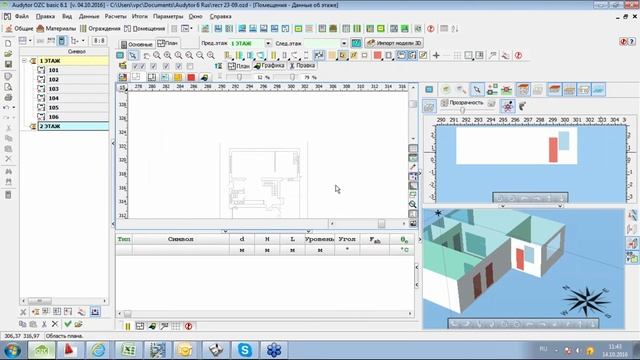Screen dimensions: 640x360
Task: Adjust the Прозрачность transparency slider
Action: pos(462,110)
